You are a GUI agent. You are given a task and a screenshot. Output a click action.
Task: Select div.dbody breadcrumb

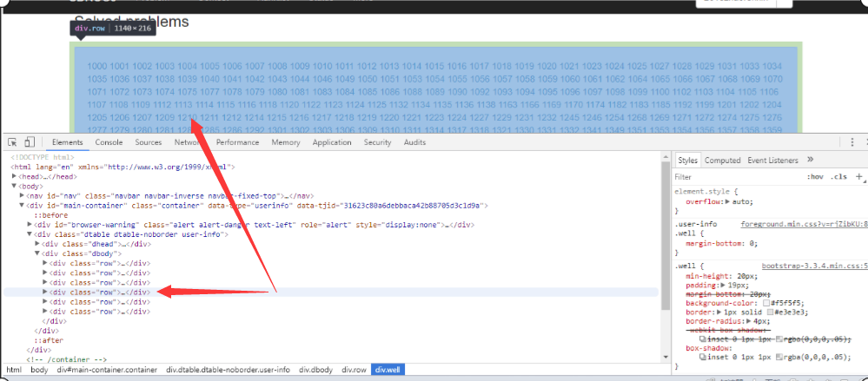point(315,370)
